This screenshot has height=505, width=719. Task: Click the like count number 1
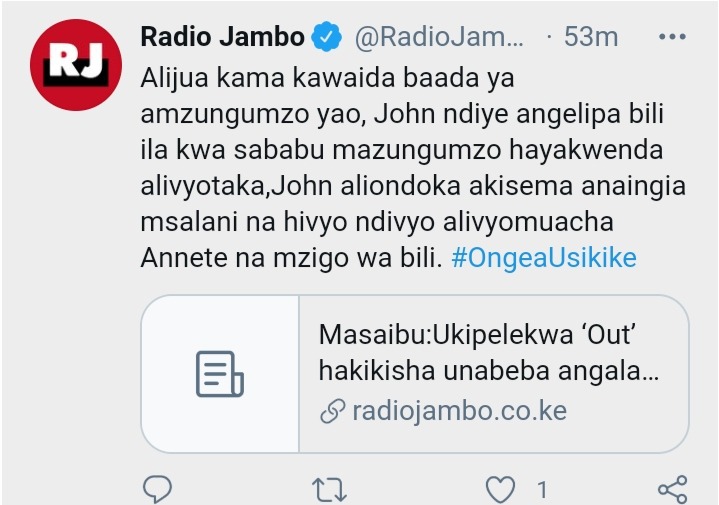tap(542, 490)
